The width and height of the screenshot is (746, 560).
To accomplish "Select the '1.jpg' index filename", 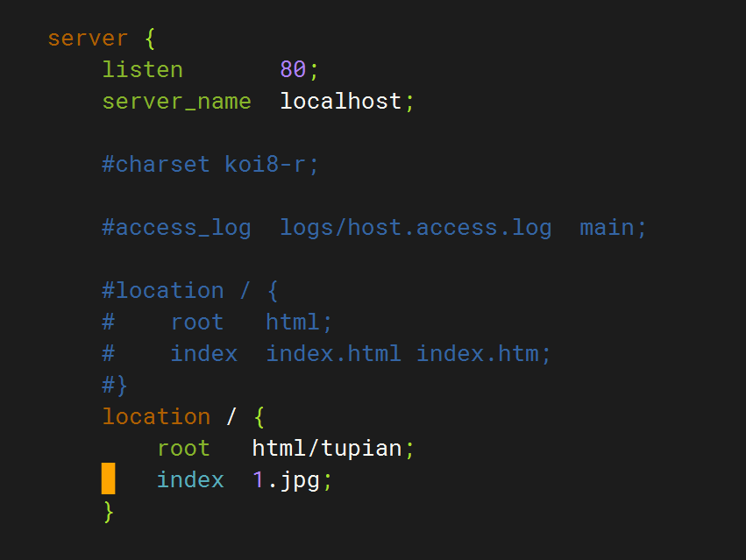I will (289, 479).
